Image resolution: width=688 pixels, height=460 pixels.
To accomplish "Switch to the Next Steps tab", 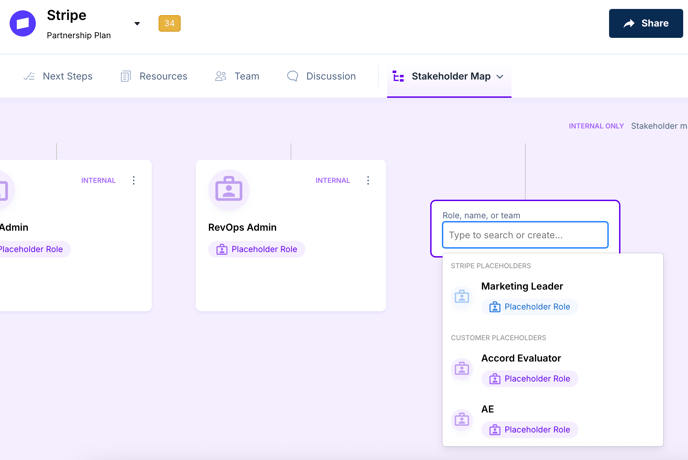I will point(58,76).
